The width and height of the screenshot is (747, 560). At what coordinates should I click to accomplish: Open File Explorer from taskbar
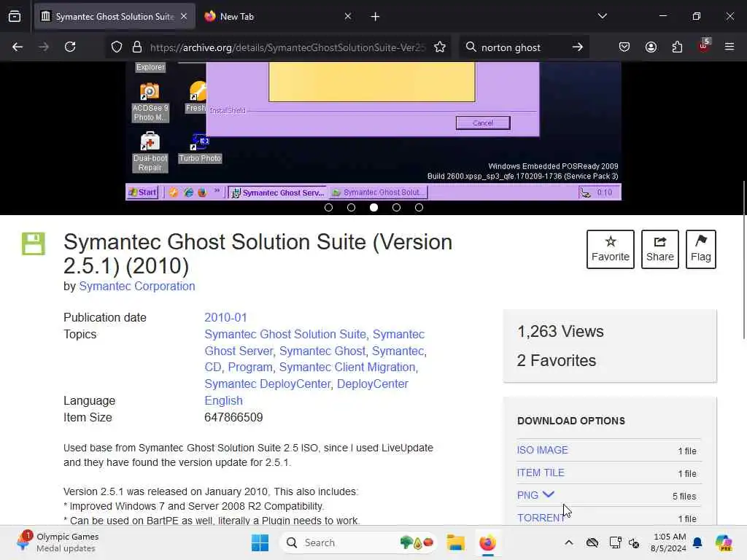point(455,542)
